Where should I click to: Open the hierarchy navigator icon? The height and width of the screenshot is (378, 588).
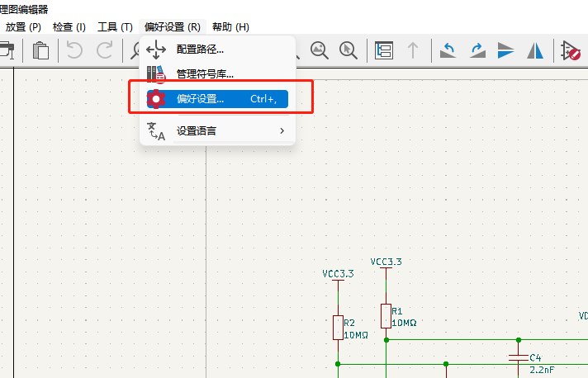pyautogui.click(x=384, y=50)
